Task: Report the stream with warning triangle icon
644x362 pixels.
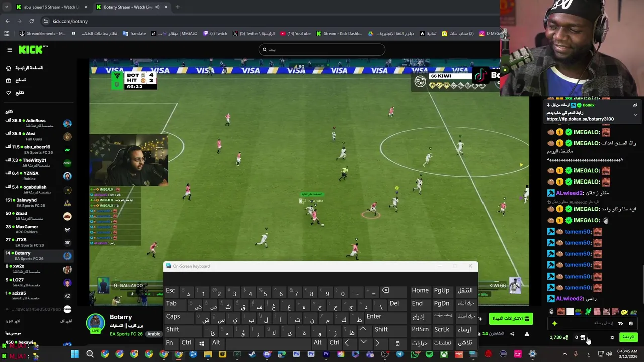Action: tap(527, 334)
